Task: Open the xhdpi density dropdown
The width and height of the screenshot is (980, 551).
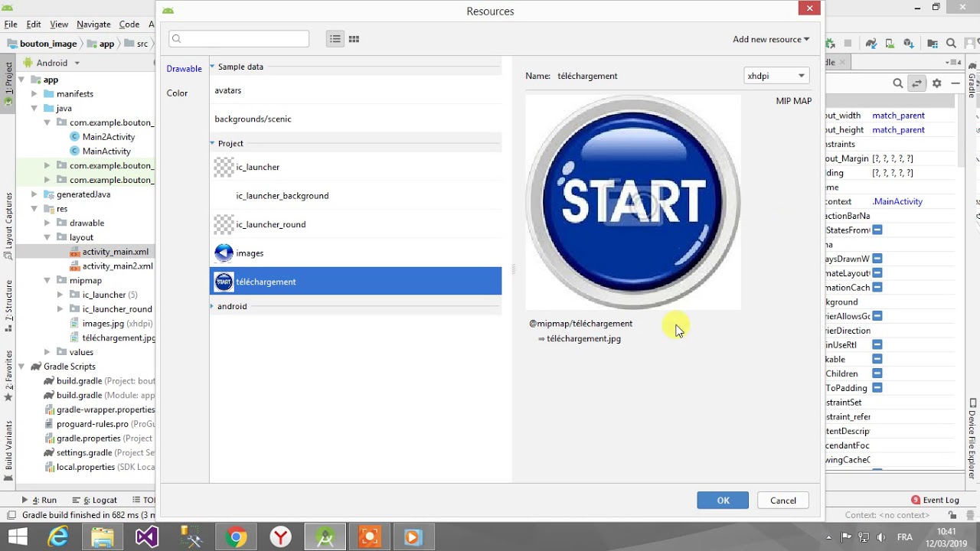Action: pos(776,76)
